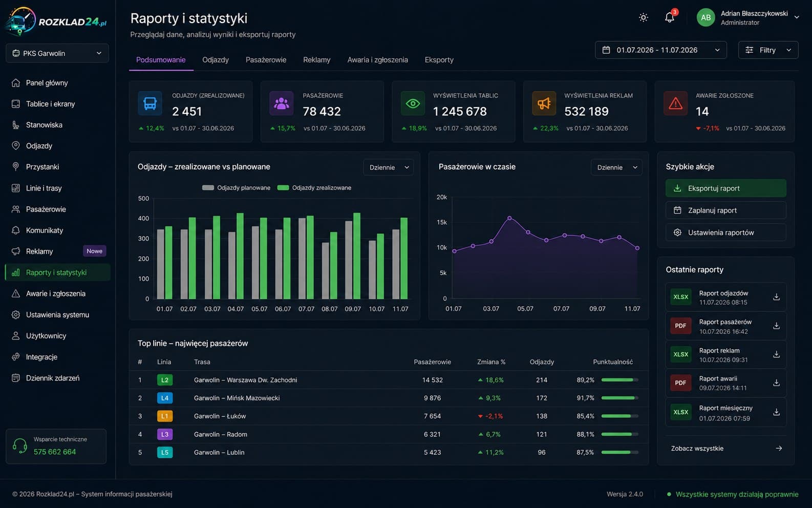Download Raport odjazdów file

(x=776, y=297)
